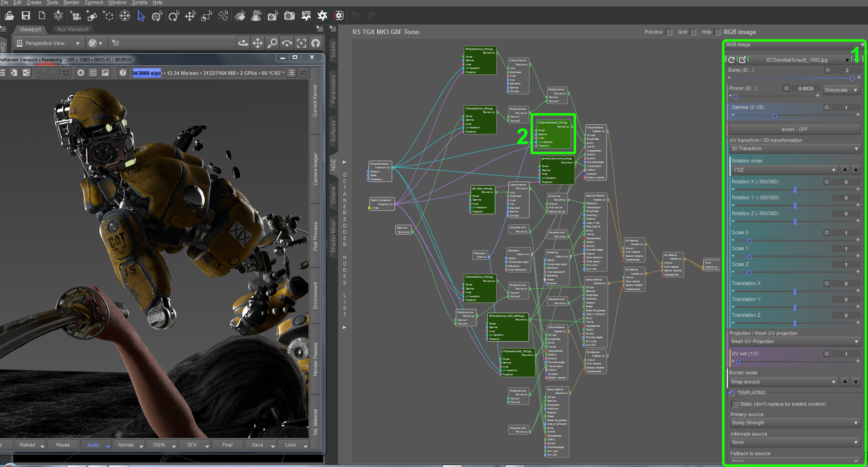Open the Greyscale dropdown
This screenshot has height=467, width=868.
(x=841, y=90)
